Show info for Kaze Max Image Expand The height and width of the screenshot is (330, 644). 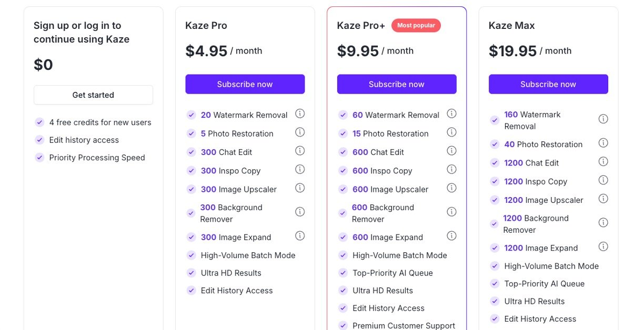(603, 246)
